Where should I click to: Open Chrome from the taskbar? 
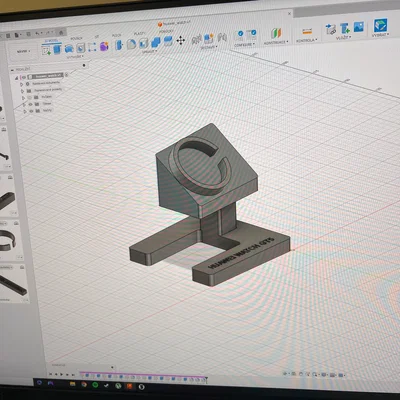click(84, 385)
